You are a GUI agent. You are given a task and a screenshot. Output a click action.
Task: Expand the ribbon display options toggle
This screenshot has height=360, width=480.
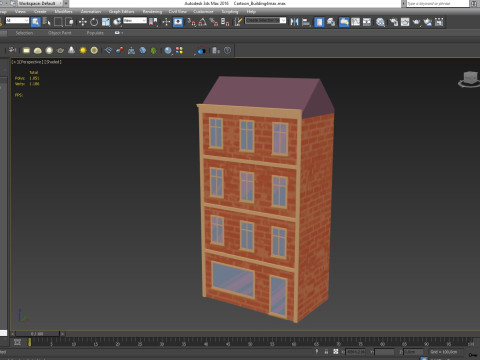coord(119,33)
